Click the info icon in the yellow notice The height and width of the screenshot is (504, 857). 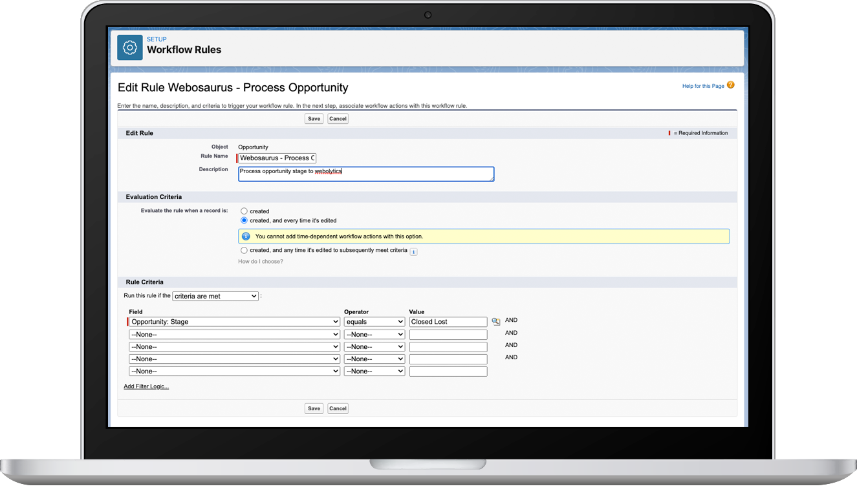245,236
